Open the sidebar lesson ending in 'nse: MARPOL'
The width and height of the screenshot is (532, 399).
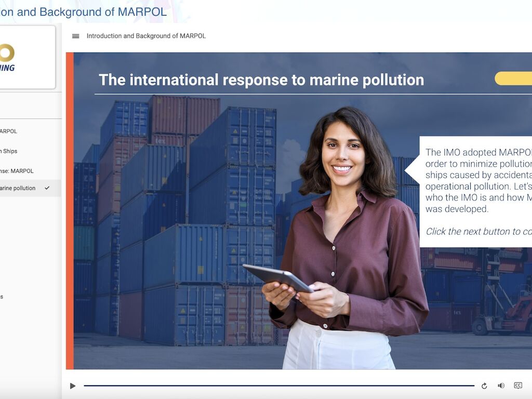tap(17, 171)
